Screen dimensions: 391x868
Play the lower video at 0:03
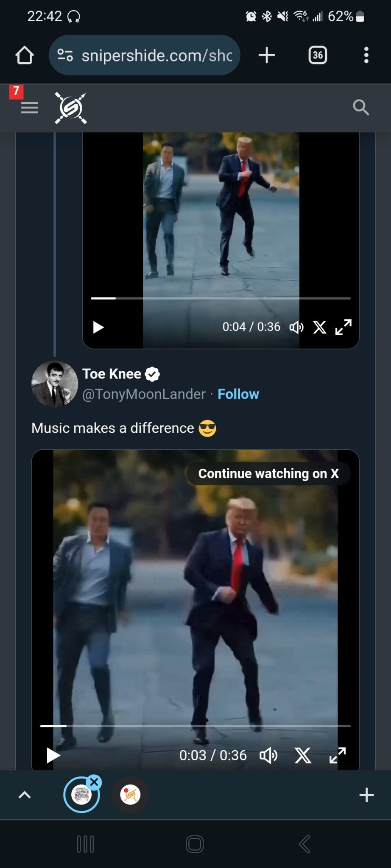point(53,755)
